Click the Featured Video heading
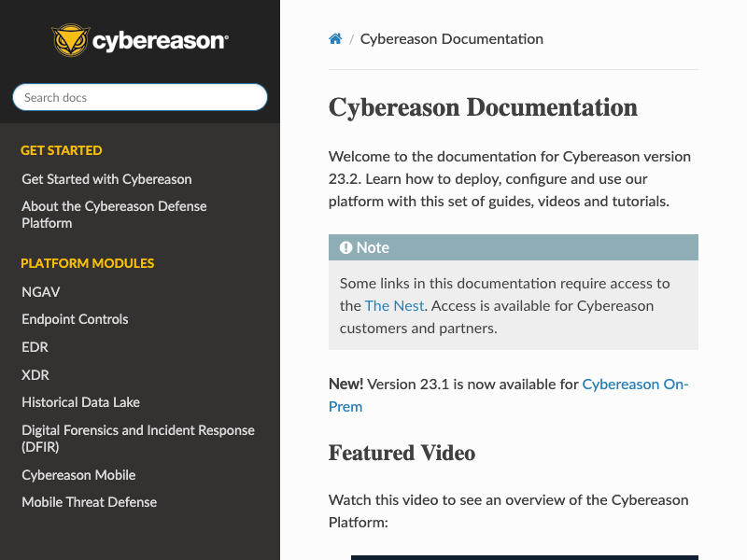 coord(402,453)
